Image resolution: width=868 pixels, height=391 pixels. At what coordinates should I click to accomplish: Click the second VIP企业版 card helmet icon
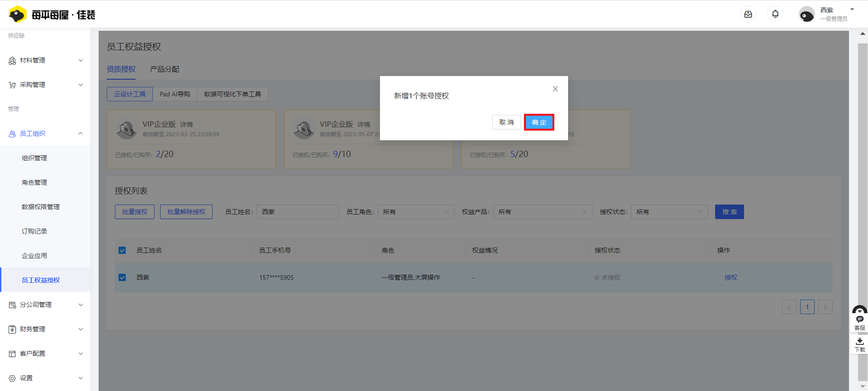[304, 129]
